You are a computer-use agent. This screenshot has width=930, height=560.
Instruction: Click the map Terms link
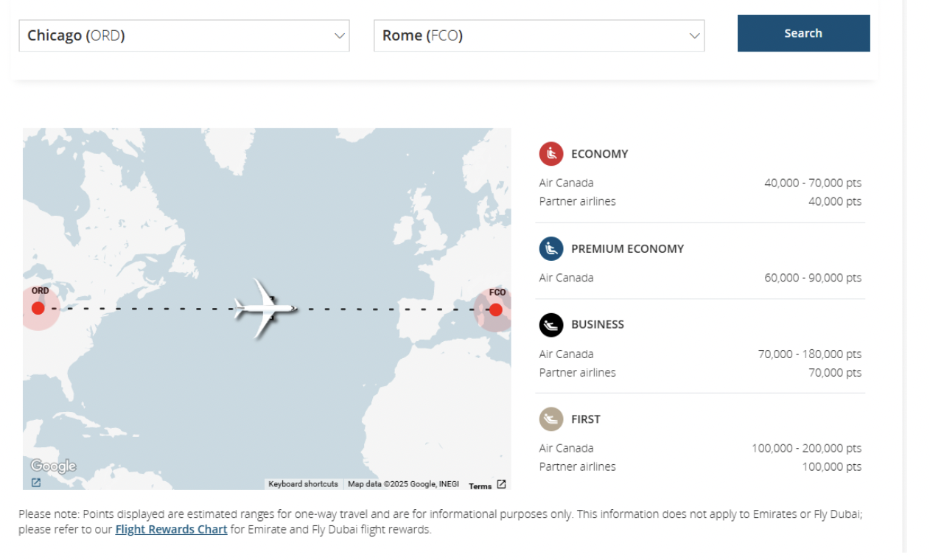(x=480, y=486)
